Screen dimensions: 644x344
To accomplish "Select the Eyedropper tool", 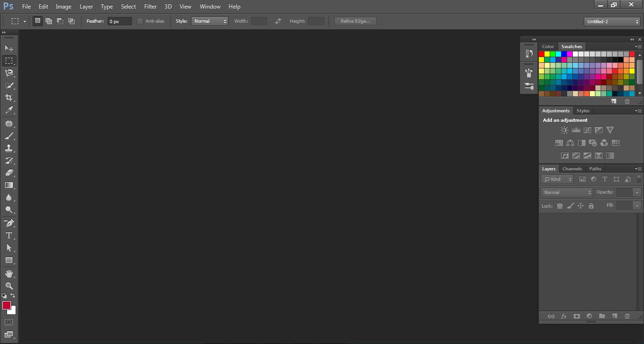I will [9, 110].
